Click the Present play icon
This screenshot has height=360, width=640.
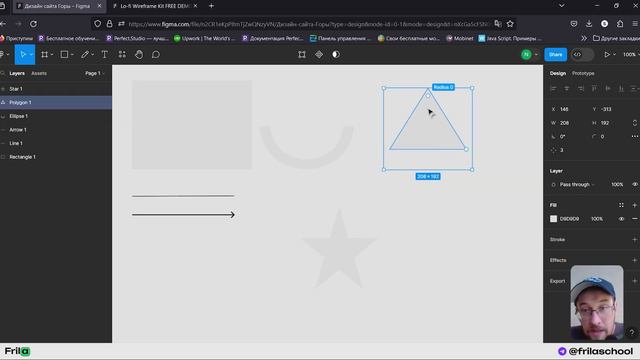click(607, 55)
